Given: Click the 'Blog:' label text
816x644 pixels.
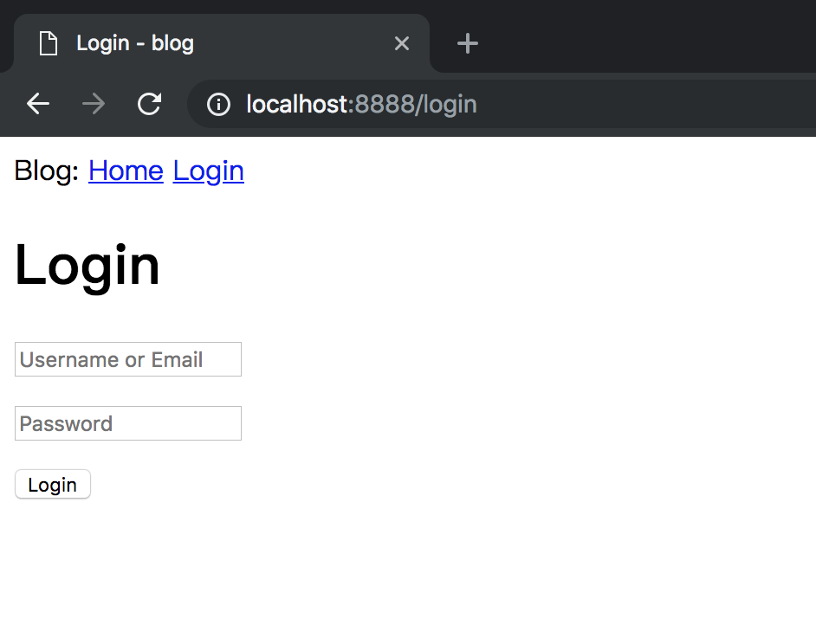Looking at the screenshot, I should click(47, 171).
